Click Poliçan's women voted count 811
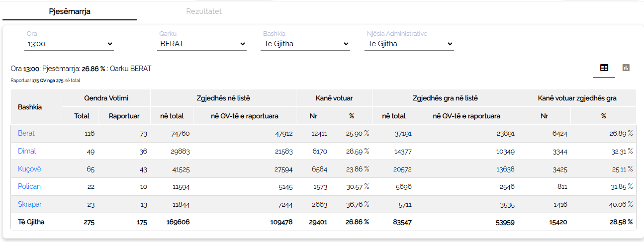The image size is (644, 242). pyautogui.click(x=561, y=187)
